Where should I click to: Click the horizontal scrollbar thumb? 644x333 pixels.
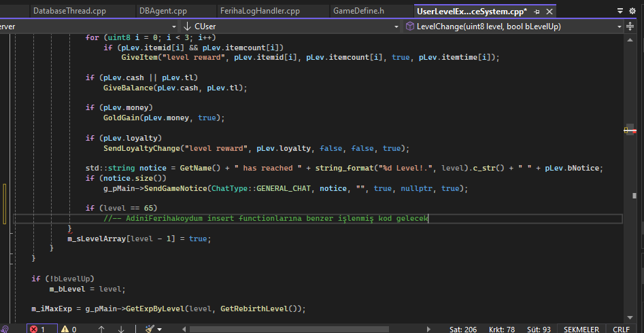[289, 329]
